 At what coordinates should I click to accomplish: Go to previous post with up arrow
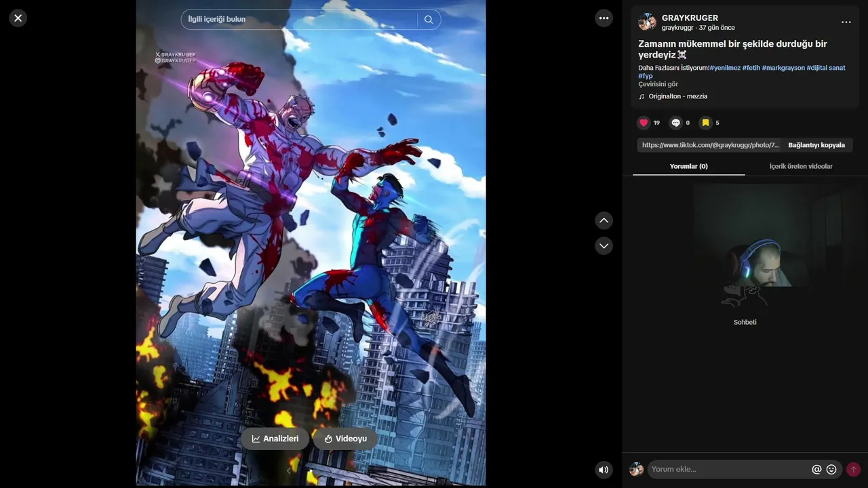pyautogui.click(x=604, y=220)
